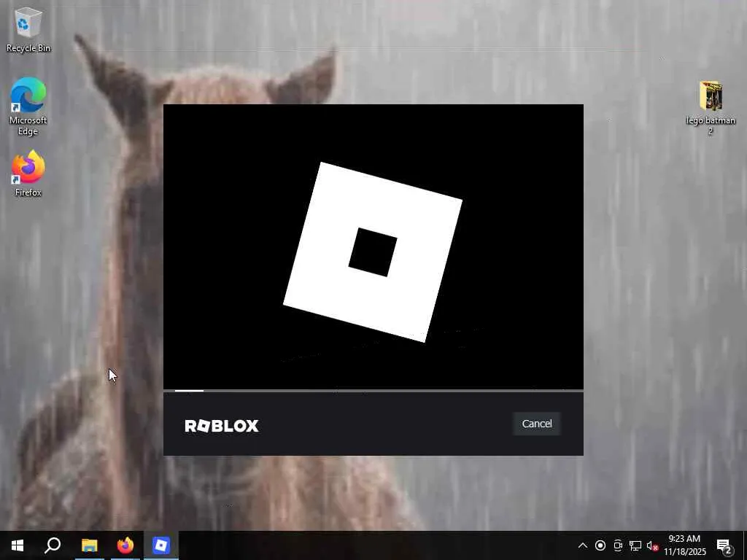Open the Windows Start menu
The image size is (747, 560).
18,545
